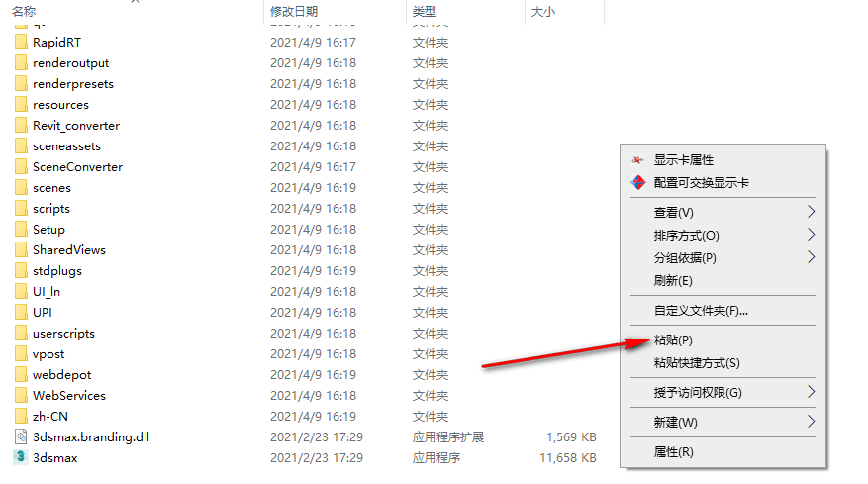The width and height of the screenshot is (868, 484).
Task: Click the 显示卡属性 graphics card icon
Action: tap(638, 160)
